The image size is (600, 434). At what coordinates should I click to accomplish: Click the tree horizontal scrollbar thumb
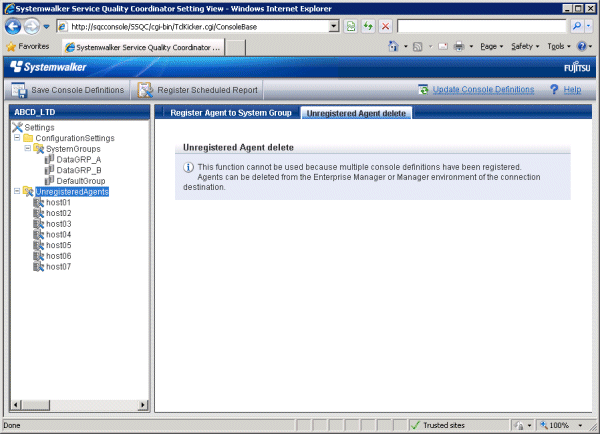point(35,405)
